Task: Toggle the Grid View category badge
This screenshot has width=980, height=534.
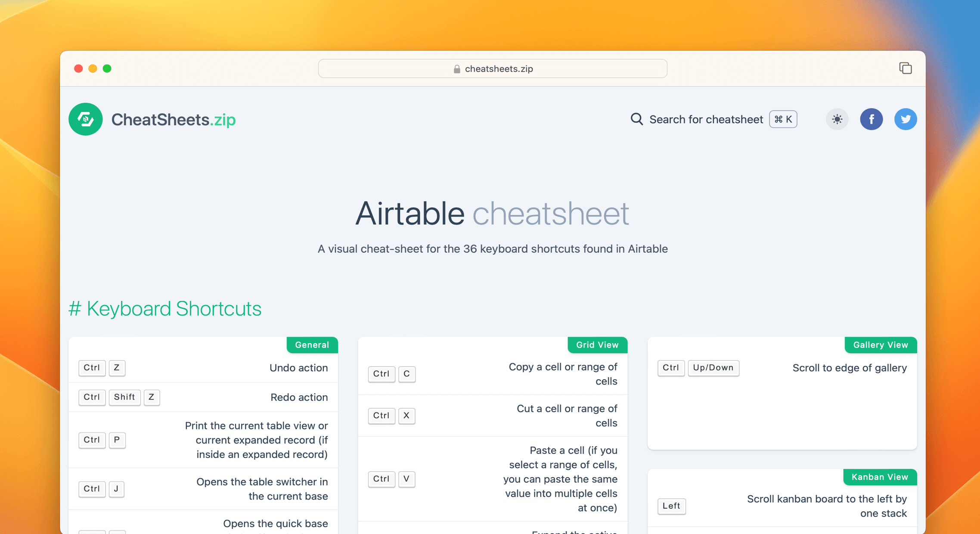Action: [598, 345]
